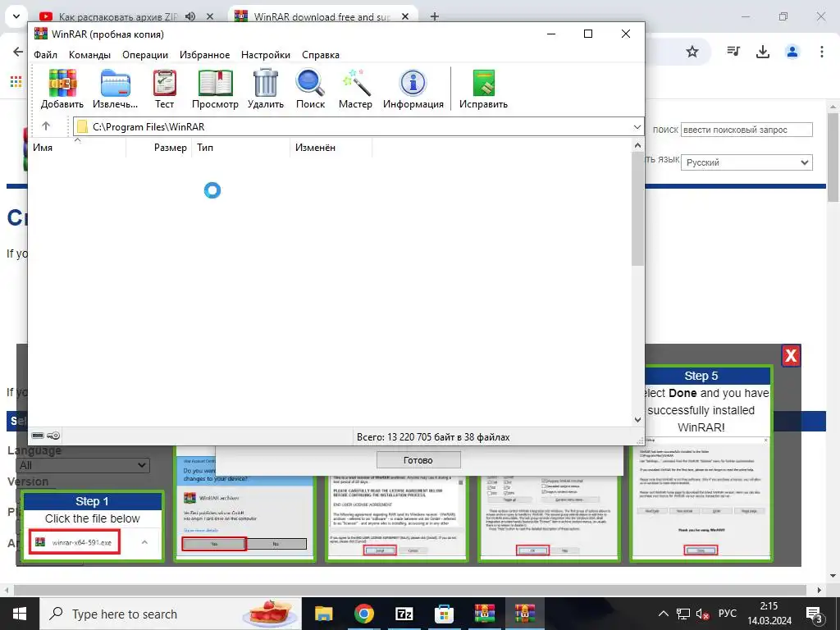Open File Explorer from taskbar
Screen dimensions: 840x630
(x=323, y=614)
